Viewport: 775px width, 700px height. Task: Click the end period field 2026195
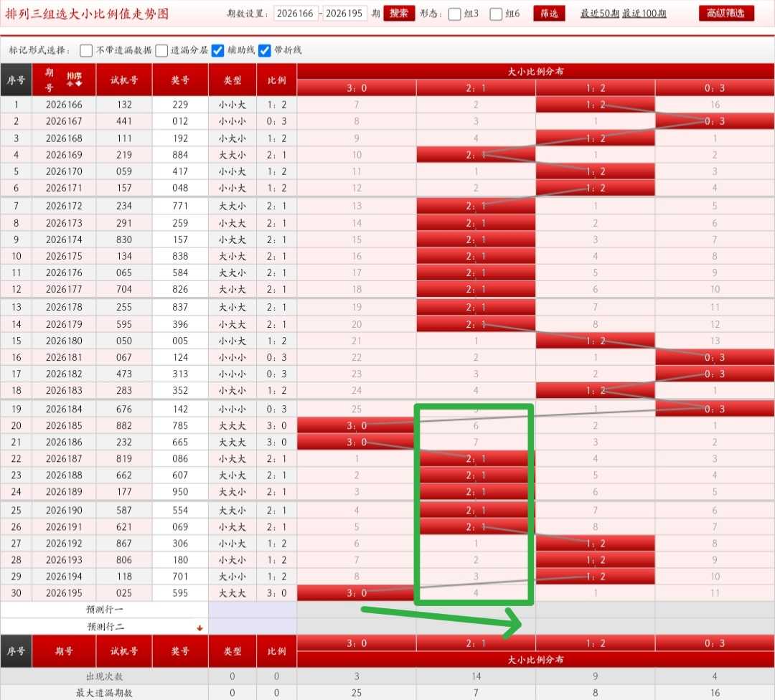(x=344, y=14)
